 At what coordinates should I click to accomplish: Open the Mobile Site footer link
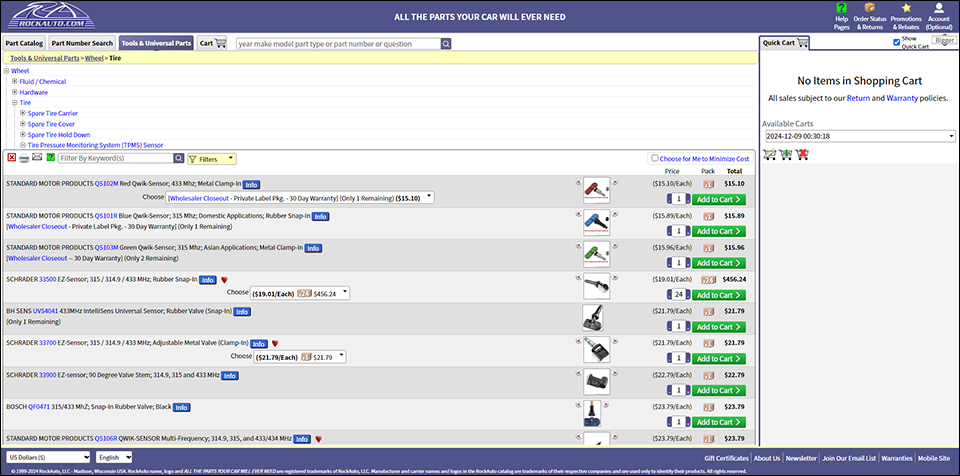[x=934, y=458]
